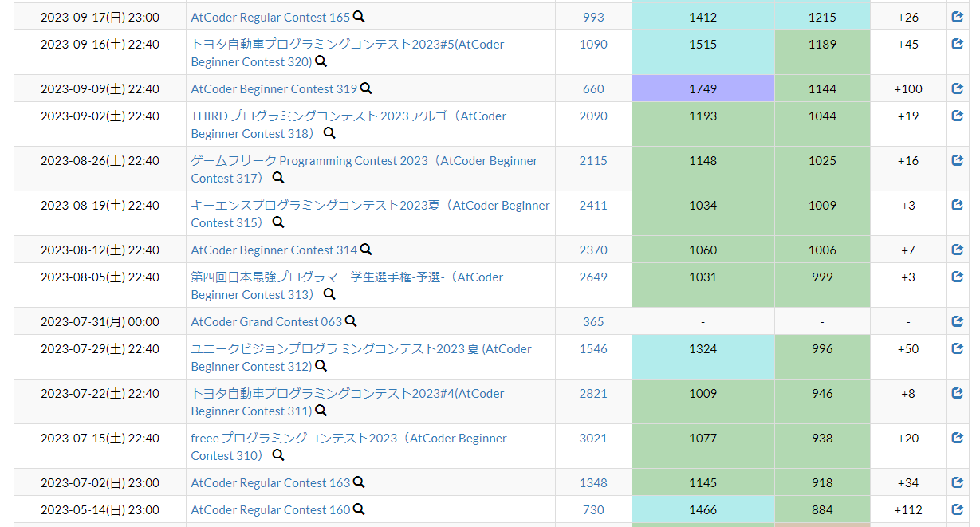Click share icon in the 2023-07-31 row
The image size is (980, 527).
click(958, 321)
